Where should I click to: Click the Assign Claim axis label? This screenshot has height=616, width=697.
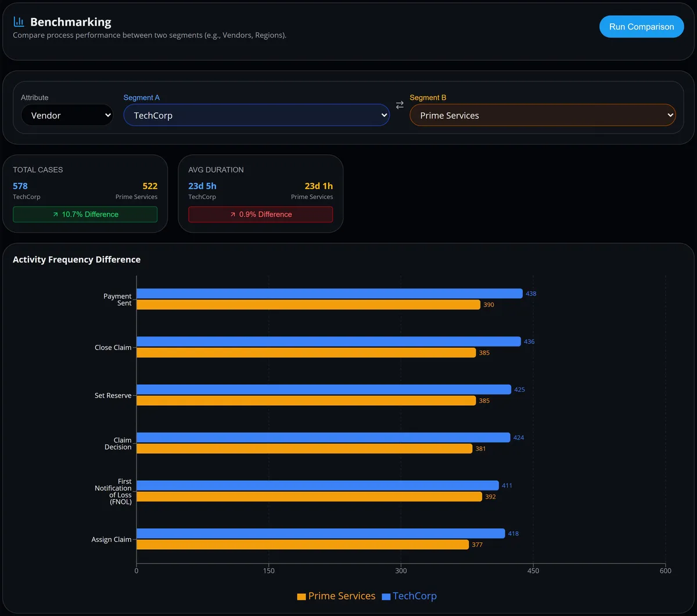(x=112, y=540)
